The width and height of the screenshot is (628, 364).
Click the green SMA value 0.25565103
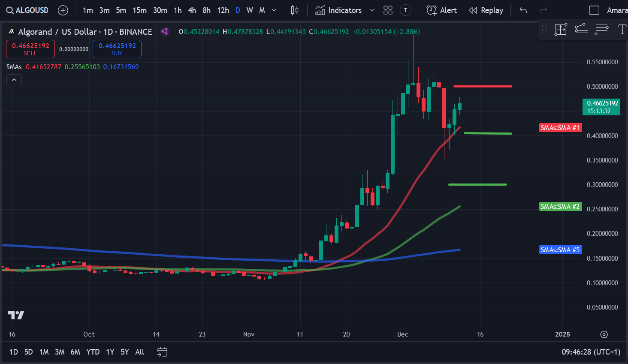[82, 67]
